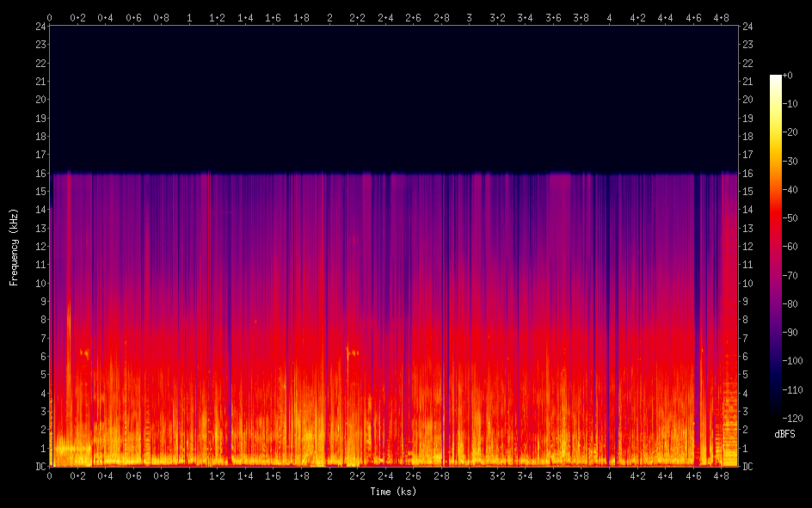
Task: Click the 4 ks marker on the top time axis
Action: (x=609, y=17)
